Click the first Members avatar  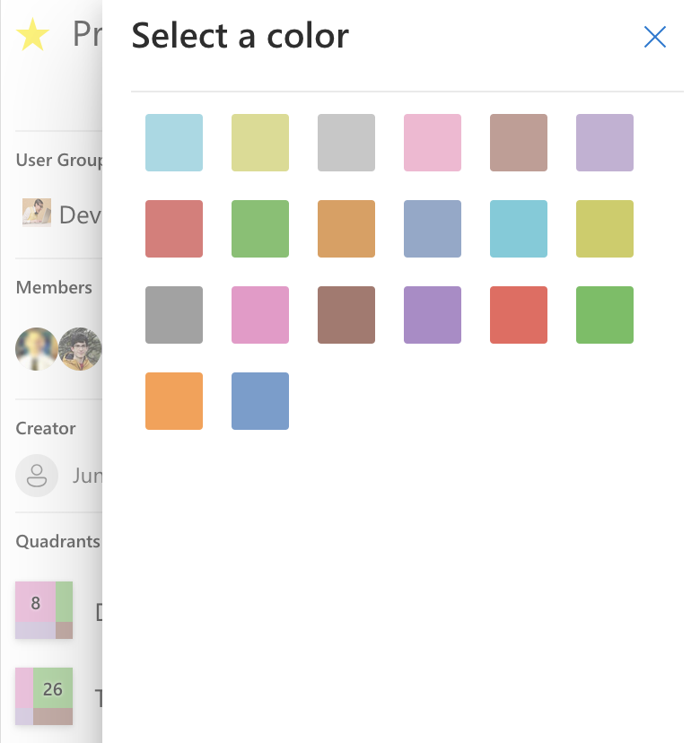coord(37,349)
